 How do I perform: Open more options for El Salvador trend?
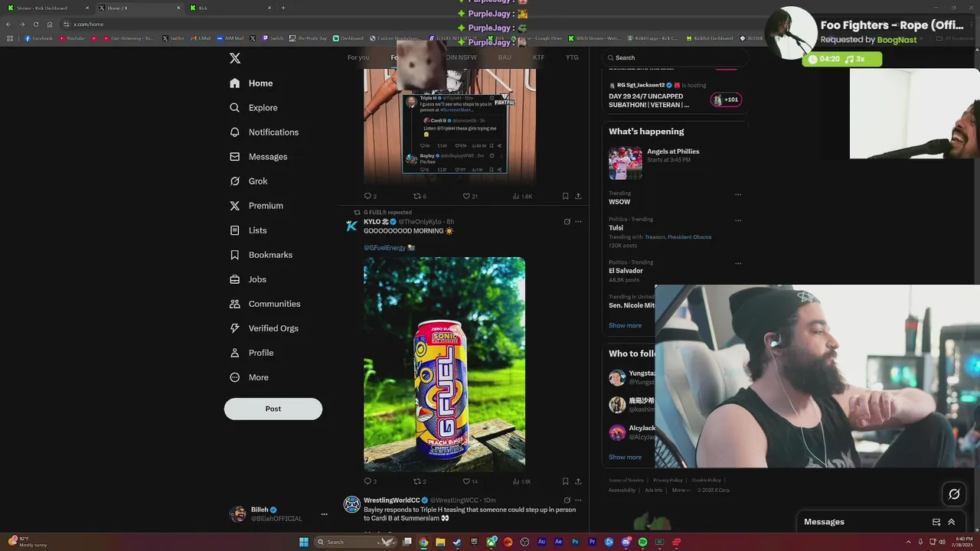coord(738,263)
